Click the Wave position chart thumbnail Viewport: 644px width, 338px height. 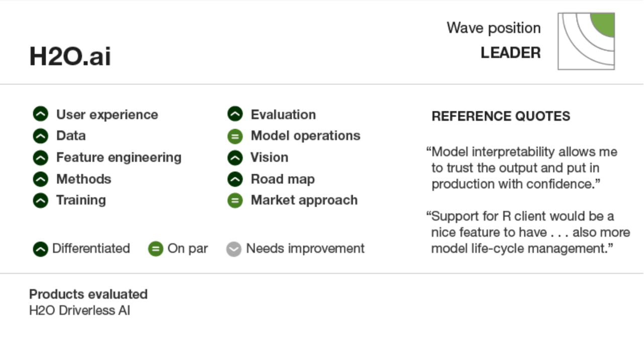point(586,41)
